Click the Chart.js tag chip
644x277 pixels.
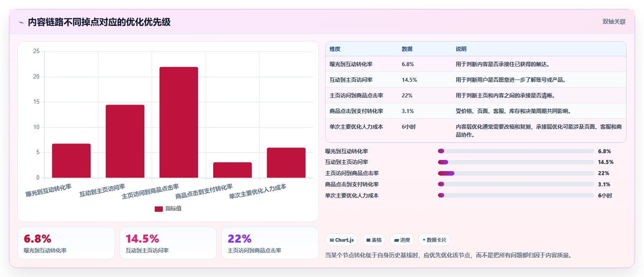342,240
